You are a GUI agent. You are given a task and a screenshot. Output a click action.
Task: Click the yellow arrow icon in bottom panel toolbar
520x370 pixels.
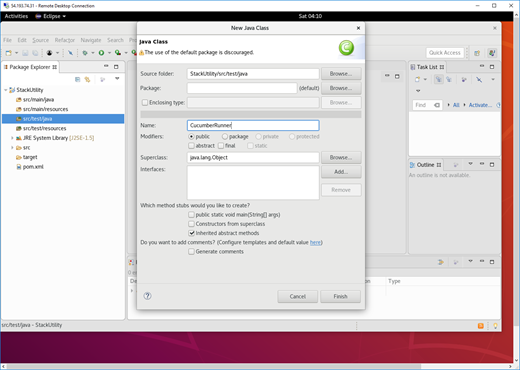coord(441,262)
